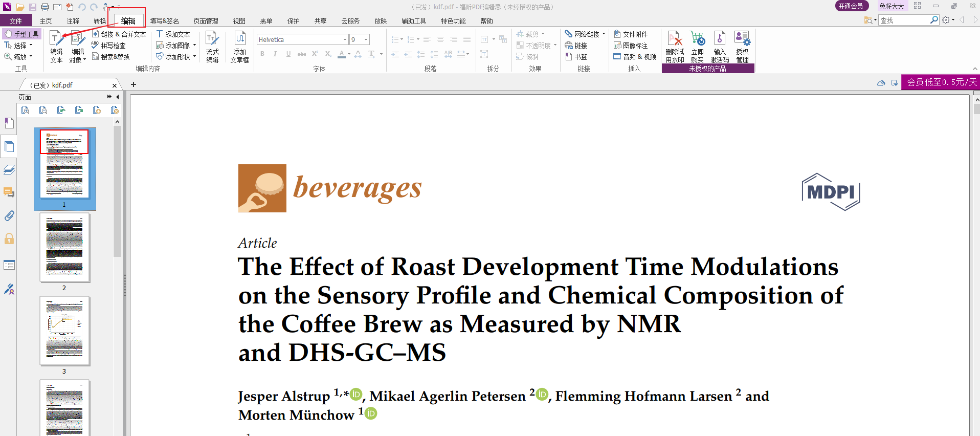Expand the Add Image (添加图像) dropdown arrow

coord(195,46)
